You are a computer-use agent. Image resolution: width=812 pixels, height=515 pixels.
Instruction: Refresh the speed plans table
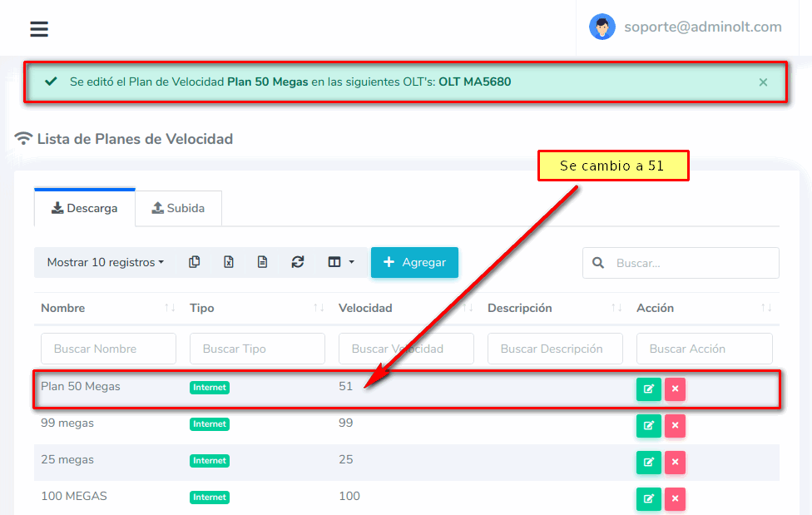(297, 262)
